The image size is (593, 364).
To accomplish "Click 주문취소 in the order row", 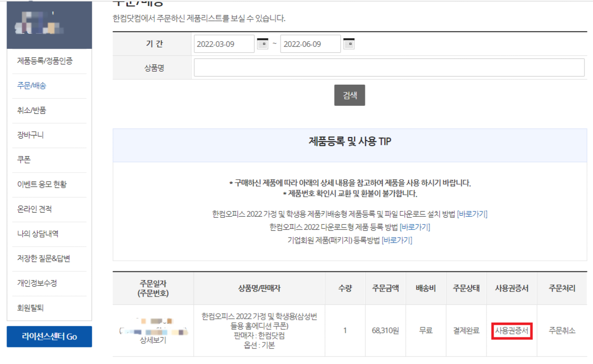I will (562, 331).
